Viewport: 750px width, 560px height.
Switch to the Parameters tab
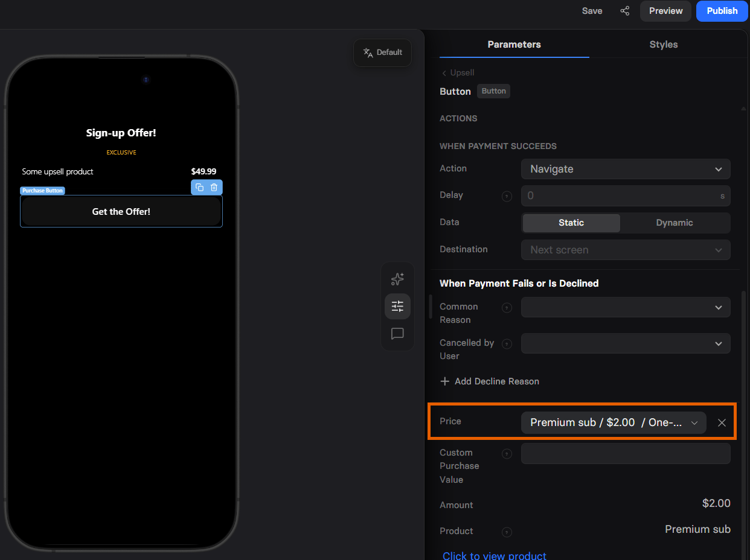[514, 45]
